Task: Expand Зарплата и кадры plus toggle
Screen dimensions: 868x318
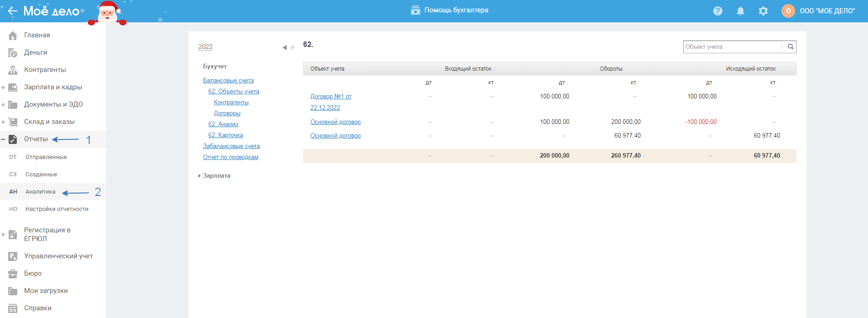Action: coord(3,87)
